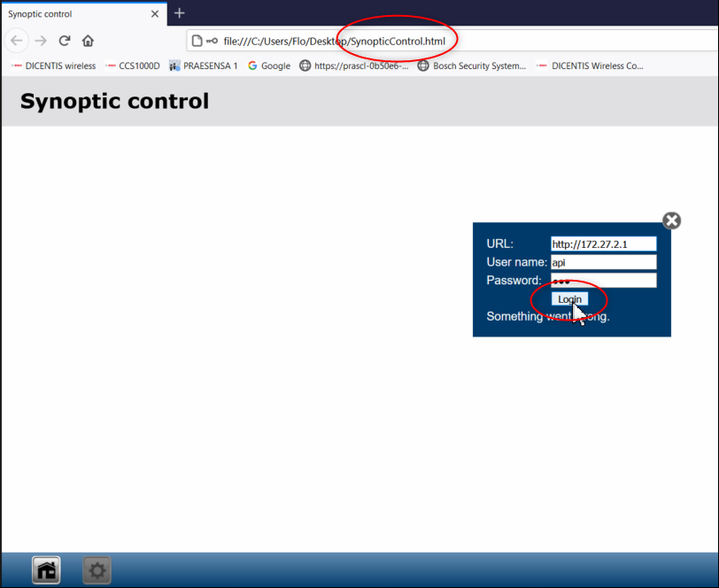Click the browser home icon in the toolbar
This screenshot has height=588, width=719.
click(88, 41)
